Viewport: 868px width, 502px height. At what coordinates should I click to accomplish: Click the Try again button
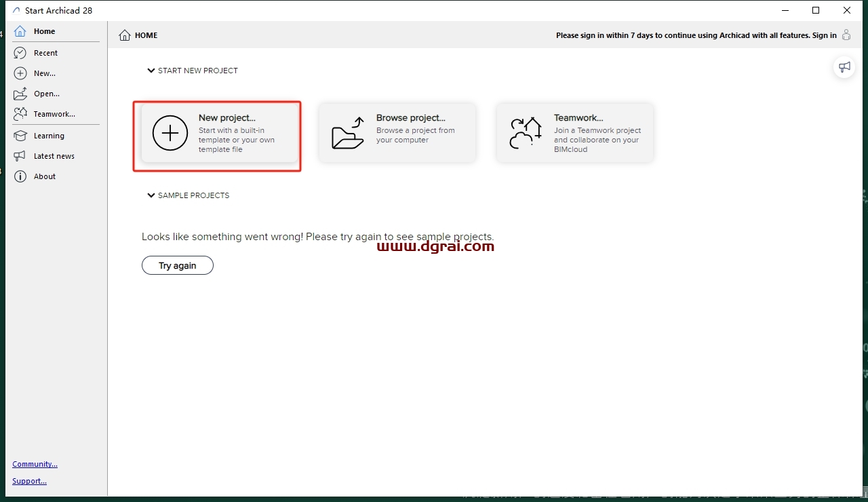point(178,265)
